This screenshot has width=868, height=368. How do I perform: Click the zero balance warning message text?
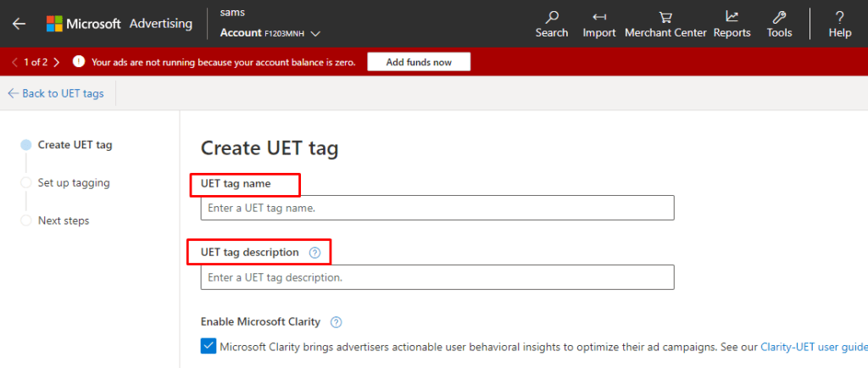(223, 62)
